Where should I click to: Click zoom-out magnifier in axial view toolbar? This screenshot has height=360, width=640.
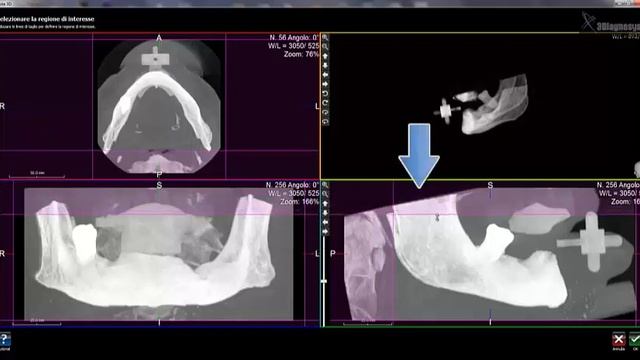tap(325, 47)
